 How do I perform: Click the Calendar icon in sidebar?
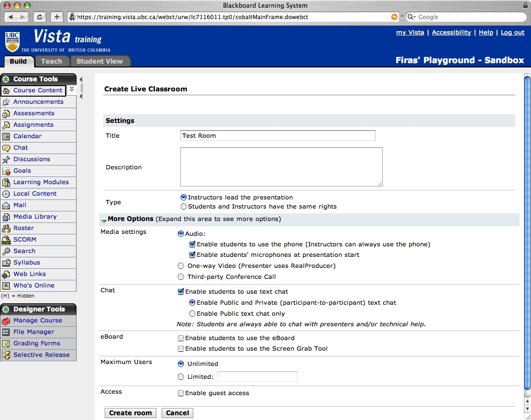[x=6, y=136]
